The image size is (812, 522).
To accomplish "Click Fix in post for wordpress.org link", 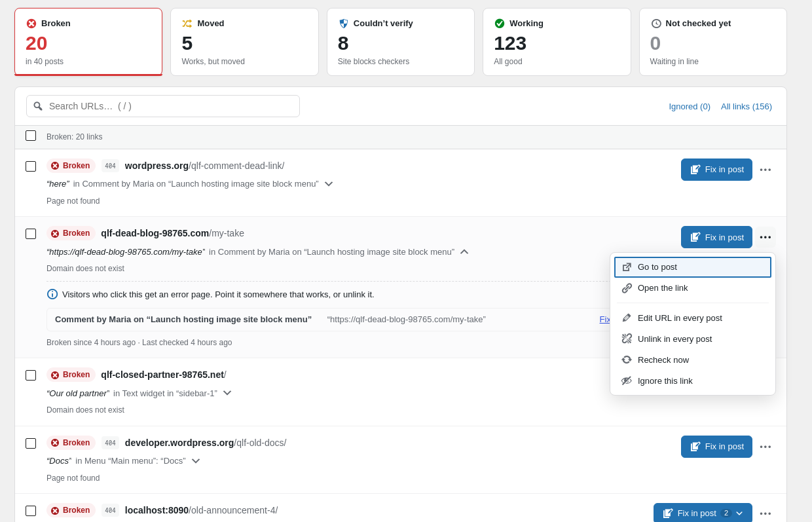I will click(x=716, y=170).
